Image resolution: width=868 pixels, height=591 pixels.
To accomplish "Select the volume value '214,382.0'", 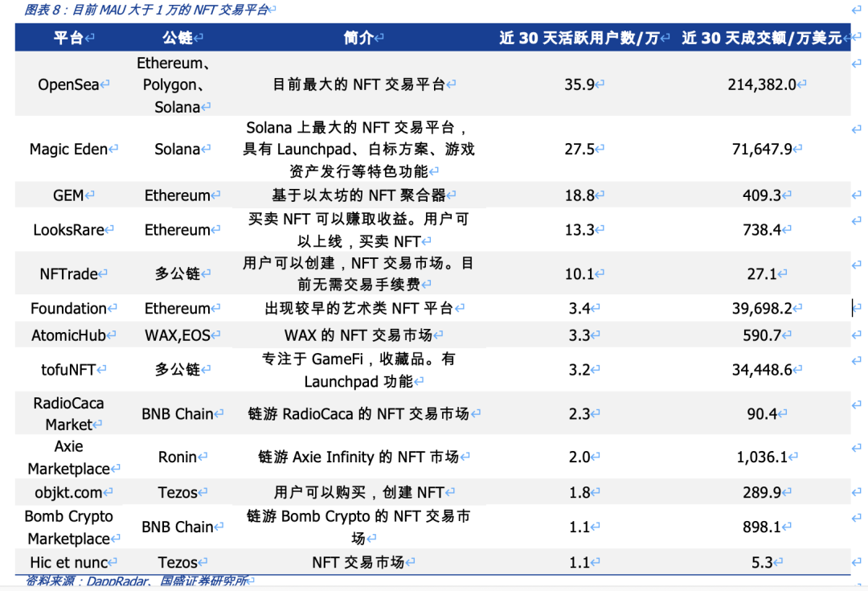I will pyautogui.click(x=762, y=84).
